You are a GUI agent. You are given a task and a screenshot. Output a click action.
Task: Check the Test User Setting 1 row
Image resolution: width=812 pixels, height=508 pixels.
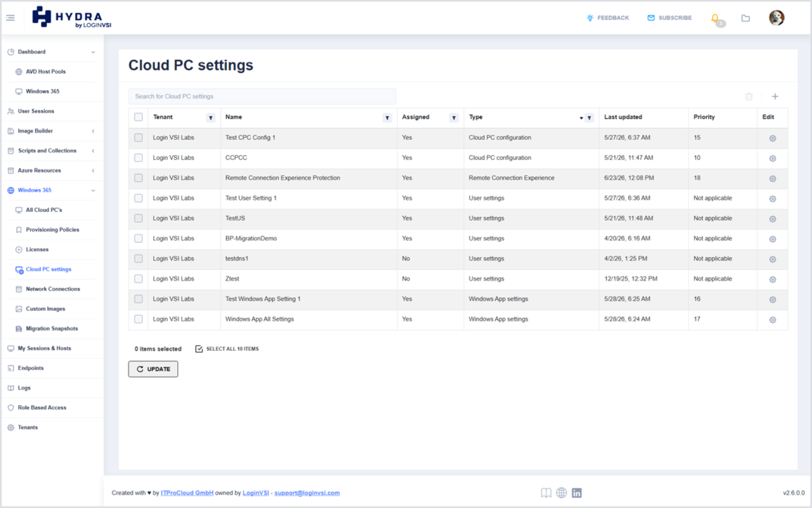click(138, 198)
